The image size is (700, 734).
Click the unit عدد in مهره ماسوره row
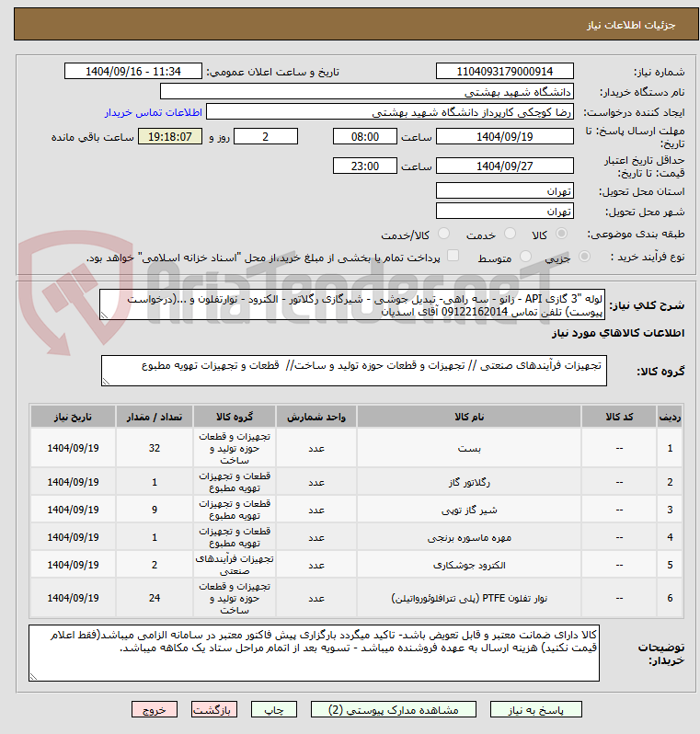316,537
